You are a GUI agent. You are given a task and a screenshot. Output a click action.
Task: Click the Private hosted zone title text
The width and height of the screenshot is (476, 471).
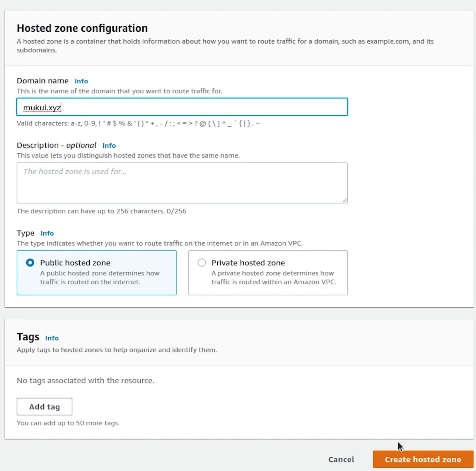pyautogui.click(x=248, y=263)
